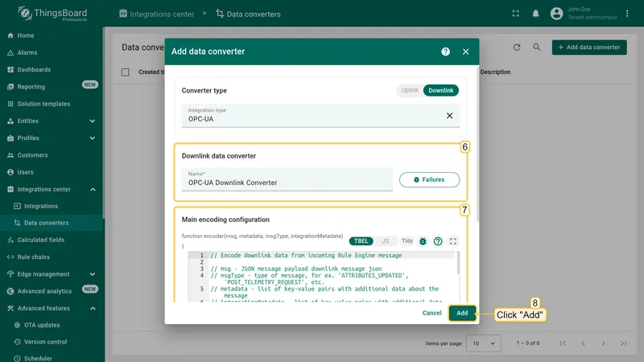Expand the Entities menu chevron
Viewport: 644px width, 362px height.
pyautogui.click(x=93, y=121)
